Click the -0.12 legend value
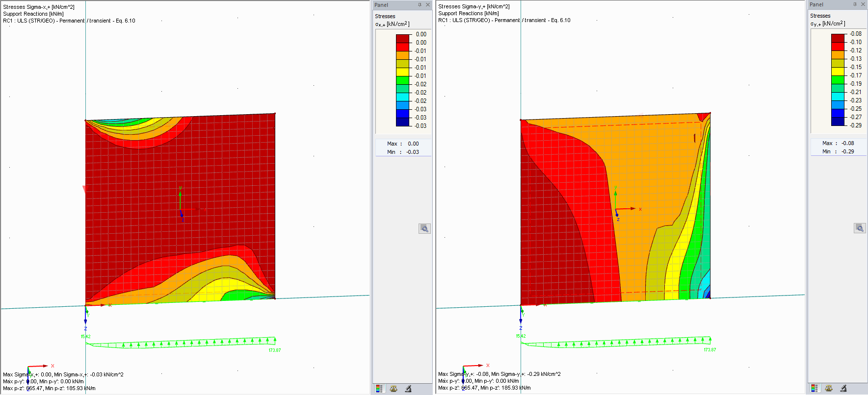Image resolution: width=868 pixels, height=395 pixels. (856, 50)
